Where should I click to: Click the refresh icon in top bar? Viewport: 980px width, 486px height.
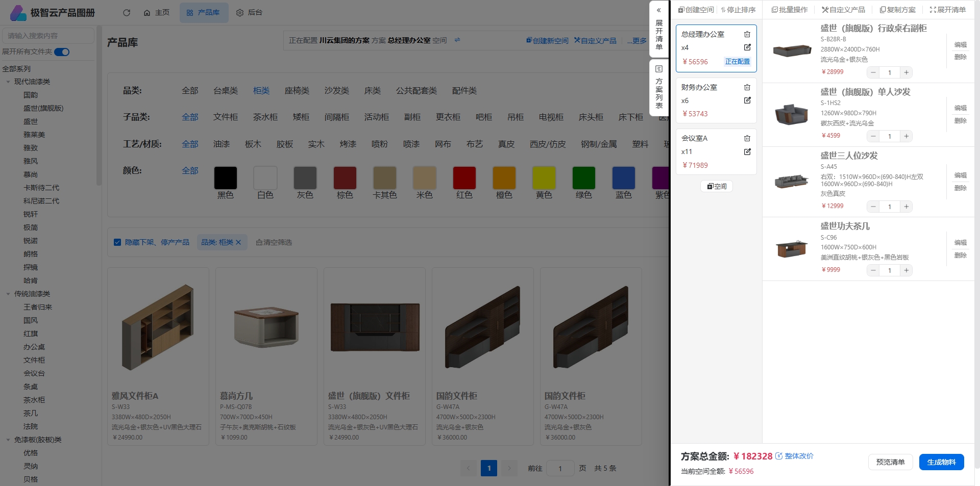(127, 13)
